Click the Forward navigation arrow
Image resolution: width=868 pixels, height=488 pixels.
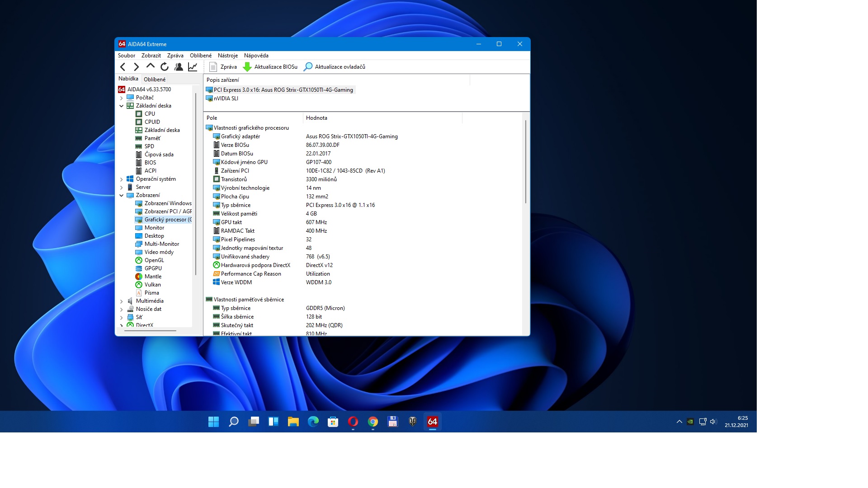coord(136,67)
